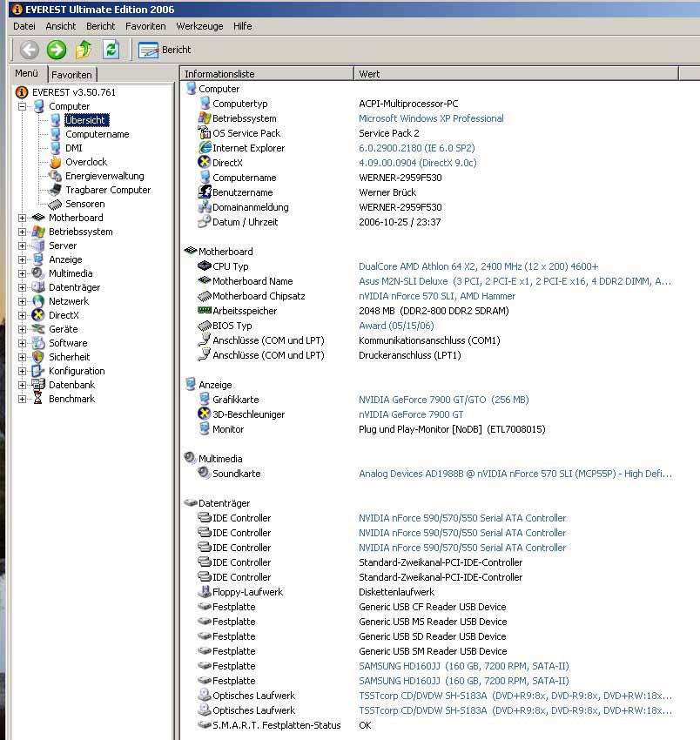Viewport: 700px width, 740px height.
Task: Expand the Datenträger tree node
Action: point(22,287)
